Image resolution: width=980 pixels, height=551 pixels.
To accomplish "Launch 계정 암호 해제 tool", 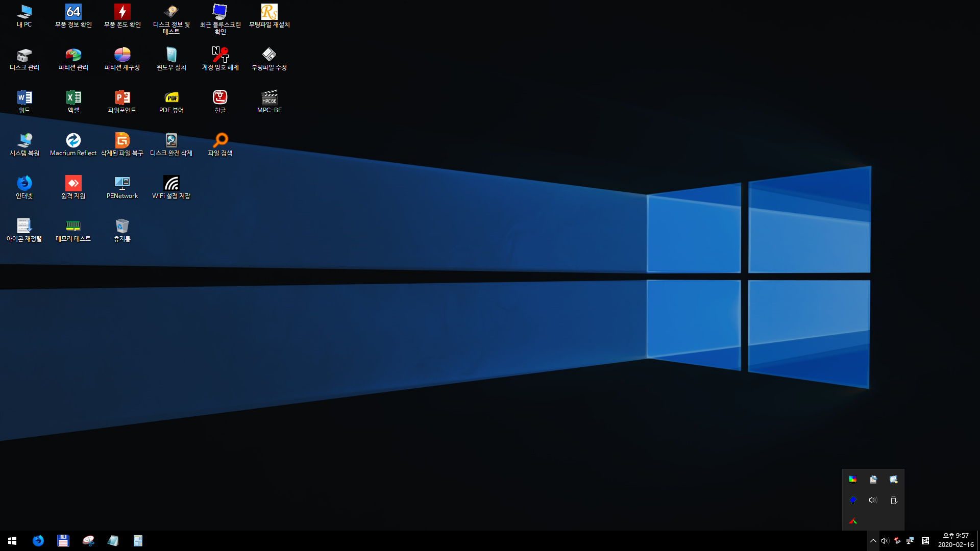I will [x=220, y=59].
